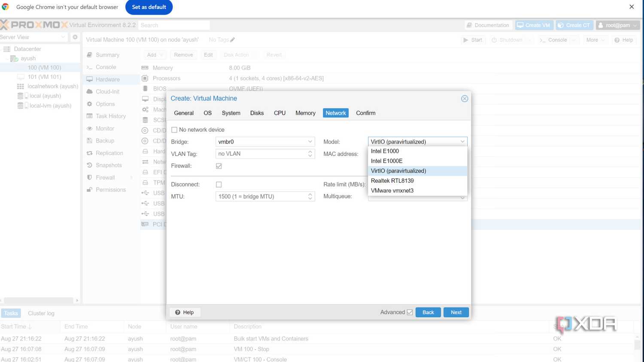Click the Next button
644x362 pixels.
click(456, 312)
